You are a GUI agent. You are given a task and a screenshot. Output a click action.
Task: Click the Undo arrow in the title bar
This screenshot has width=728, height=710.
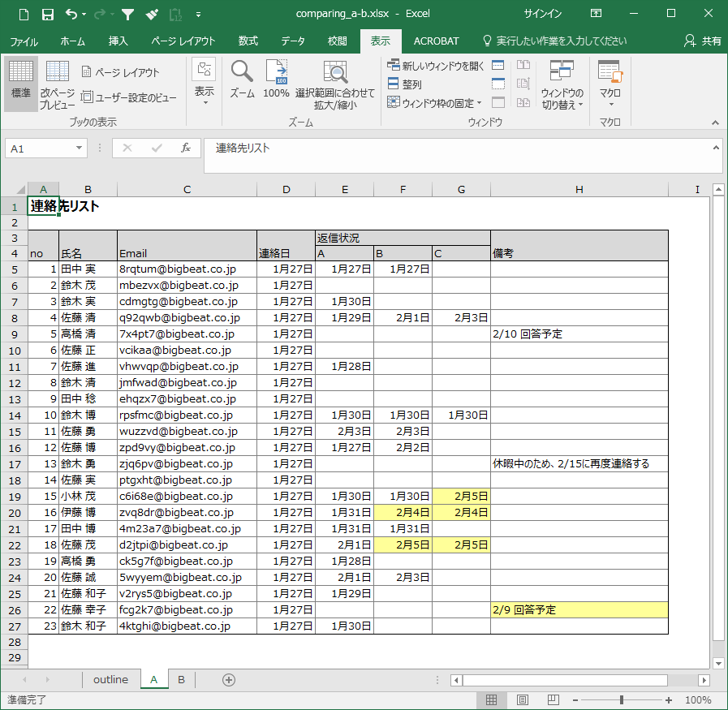tap(71, 14)
